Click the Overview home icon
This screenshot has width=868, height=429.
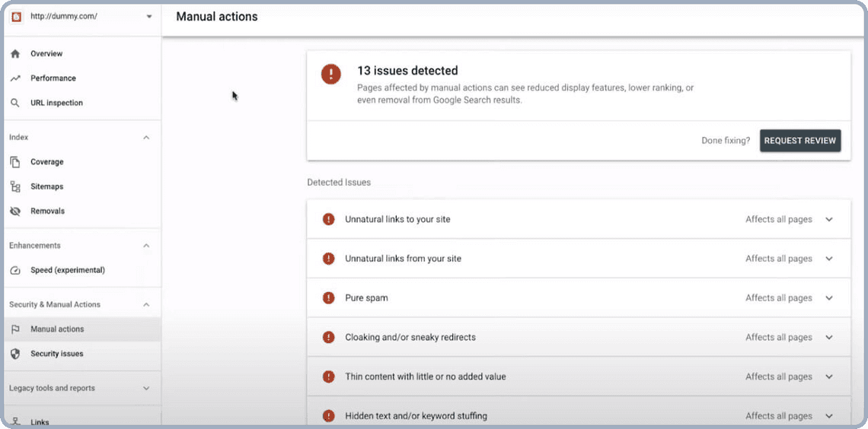pyautogui.click(x=15, y=54)
